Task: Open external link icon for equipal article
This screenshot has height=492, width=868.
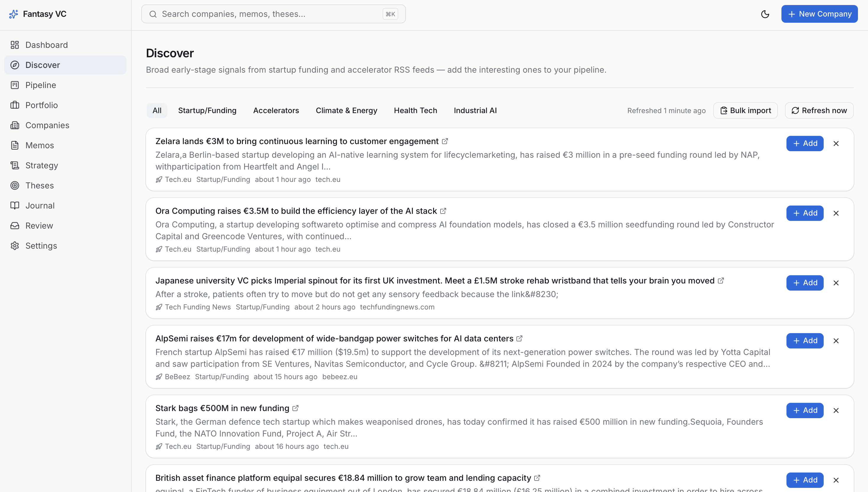Action: (x=537, y=478)
